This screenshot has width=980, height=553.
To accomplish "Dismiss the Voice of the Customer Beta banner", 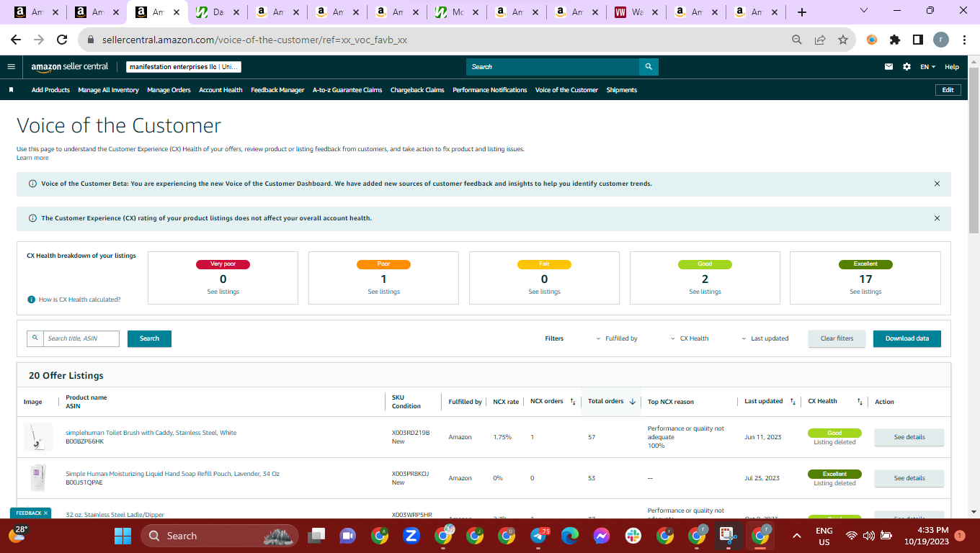I will pos(937,184).
